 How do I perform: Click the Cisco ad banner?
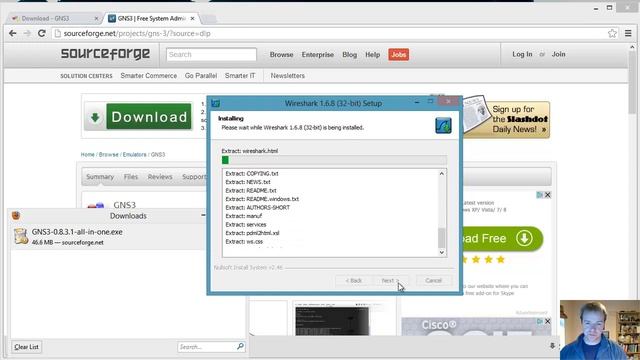[476, 327]
